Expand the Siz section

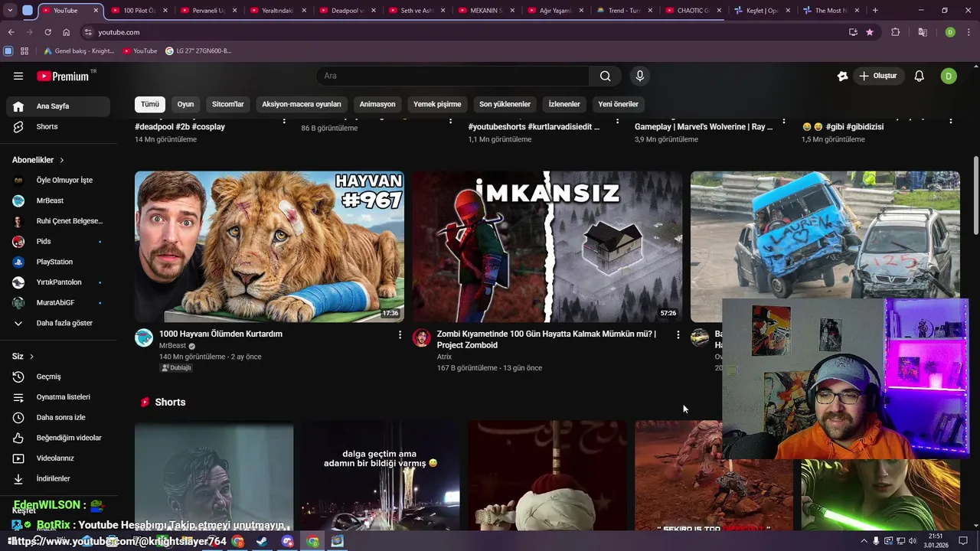coord(23,357)
